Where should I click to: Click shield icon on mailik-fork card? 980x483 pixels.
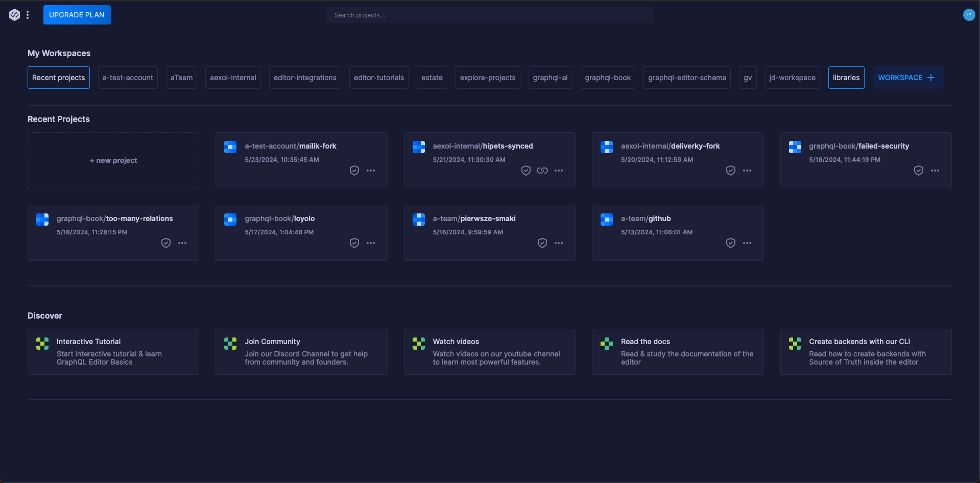[354, 171]
